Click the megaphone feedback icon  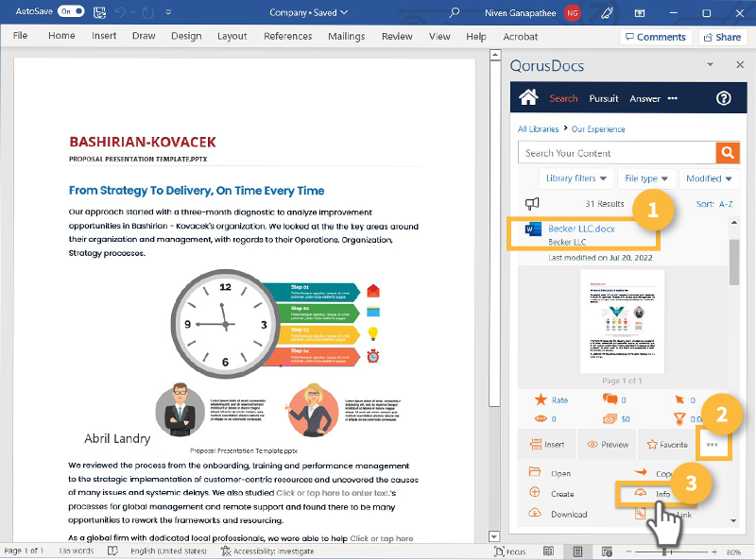pos(532,203)
